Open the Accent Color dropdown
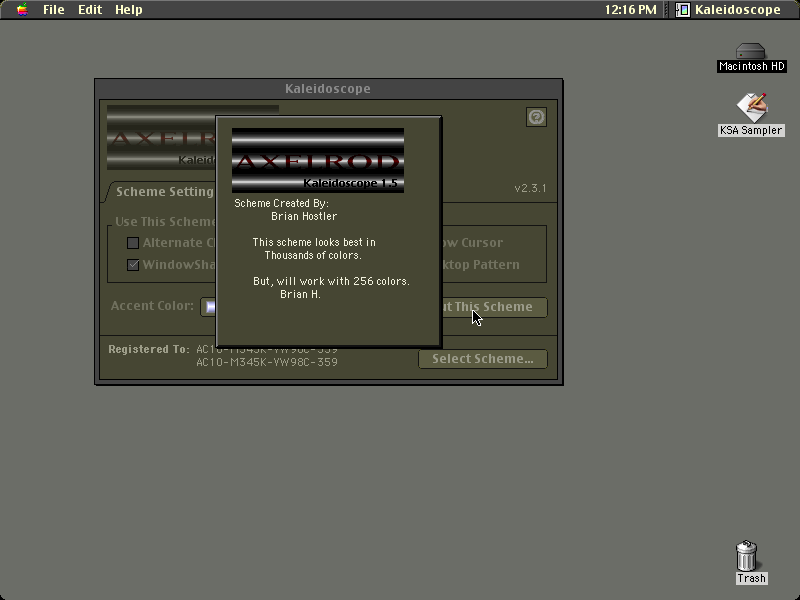 pos(208,307)
